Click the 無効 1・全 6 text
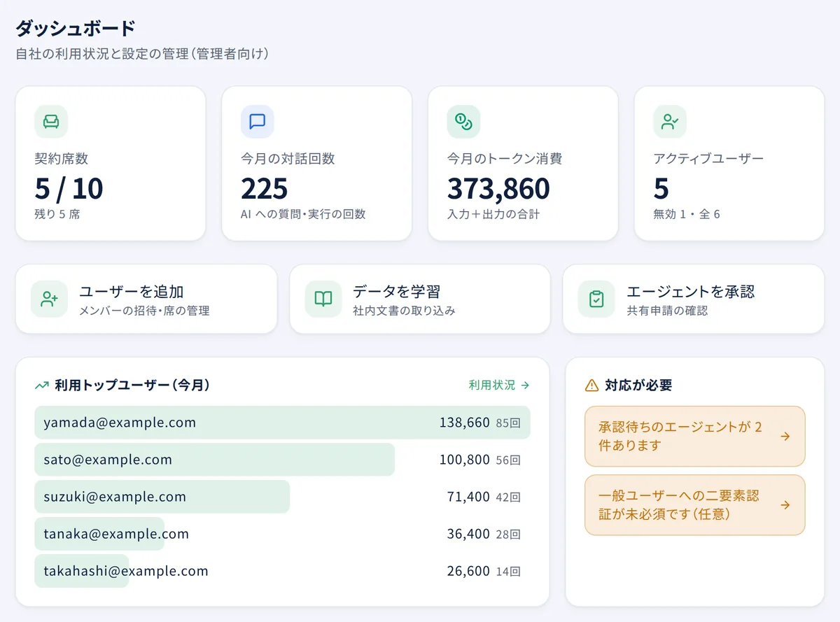Screen dimensions: 840x622 point(687,214)
